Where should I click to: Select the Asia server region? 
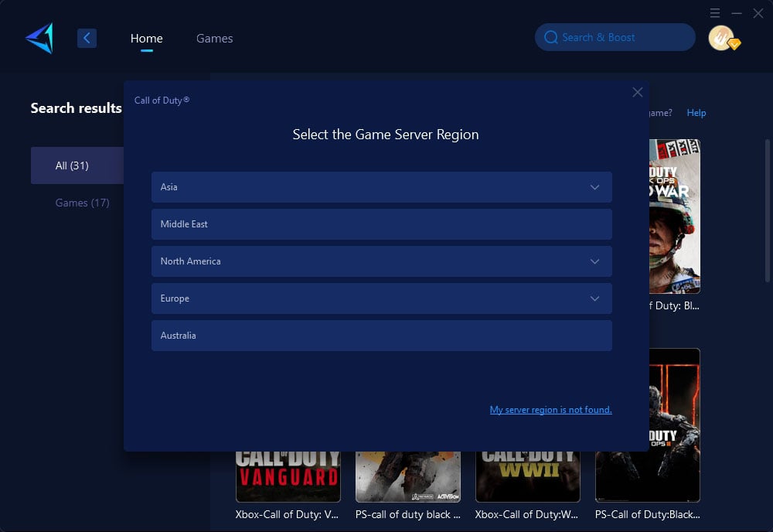tap(382, 187)
